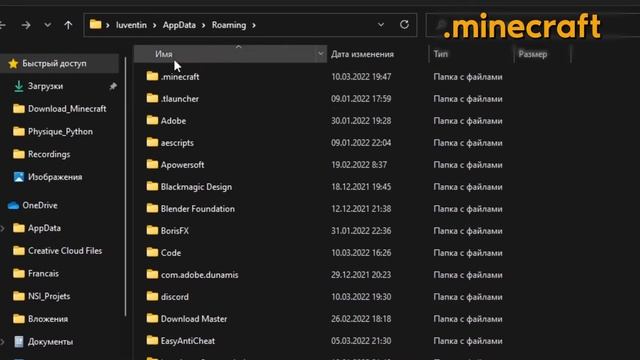Open Быстрый доступ in sidebar
This screenshot has width=640, height=360.
click(54, 64)
